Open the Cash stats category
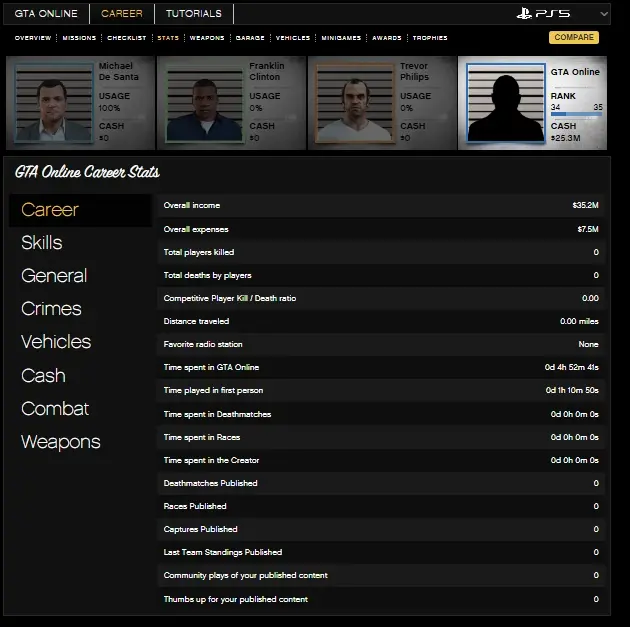Viewport: 630px width, 627px height. pos(43,375)
